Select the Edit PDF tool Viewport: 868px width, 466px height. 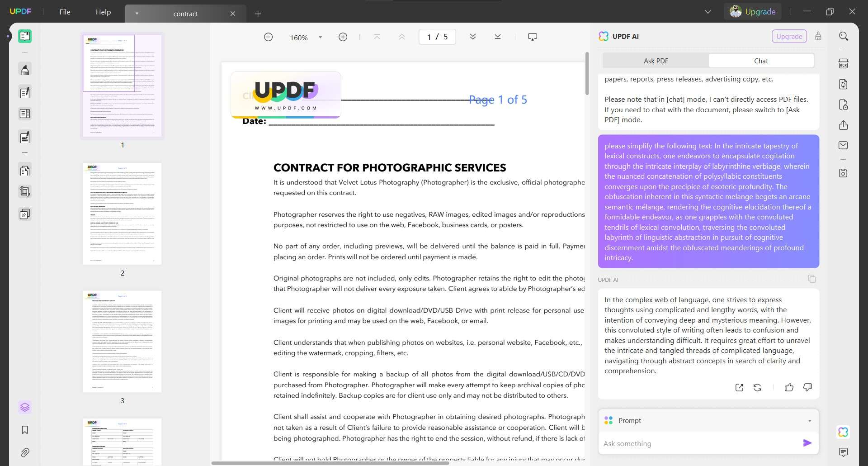(x=25, y=92)
